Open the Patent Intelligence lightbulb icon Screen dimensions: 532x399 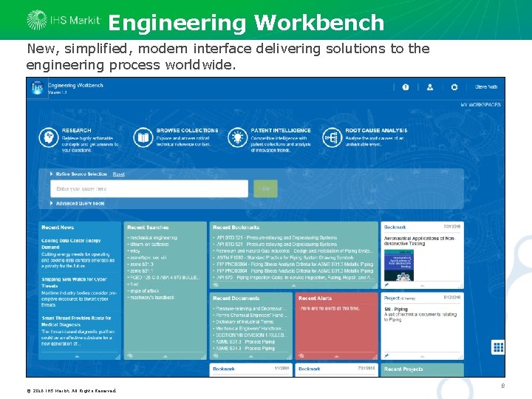(x=237, y=137)
